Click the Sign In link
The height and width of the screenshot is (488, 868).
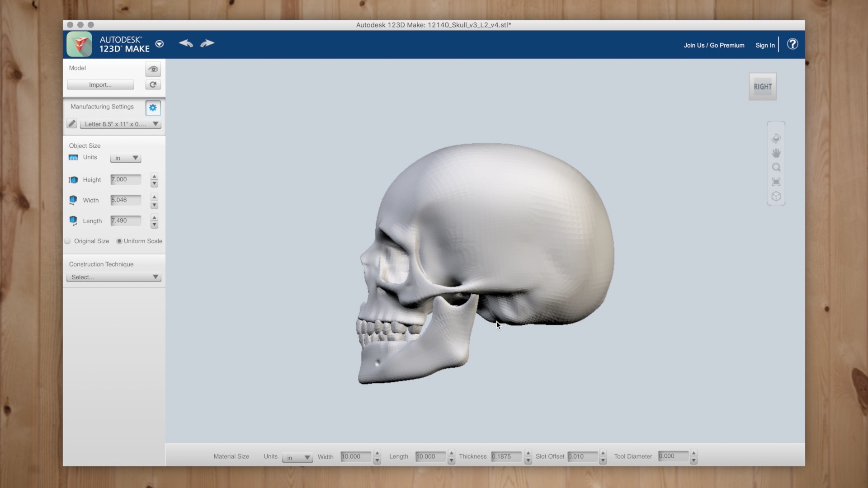765,45
